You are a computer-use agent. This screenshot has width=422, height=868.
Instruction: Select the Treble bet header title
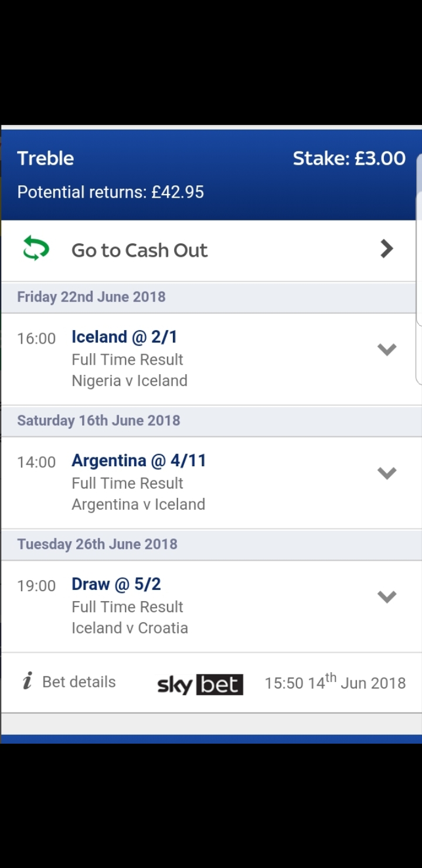46,158
